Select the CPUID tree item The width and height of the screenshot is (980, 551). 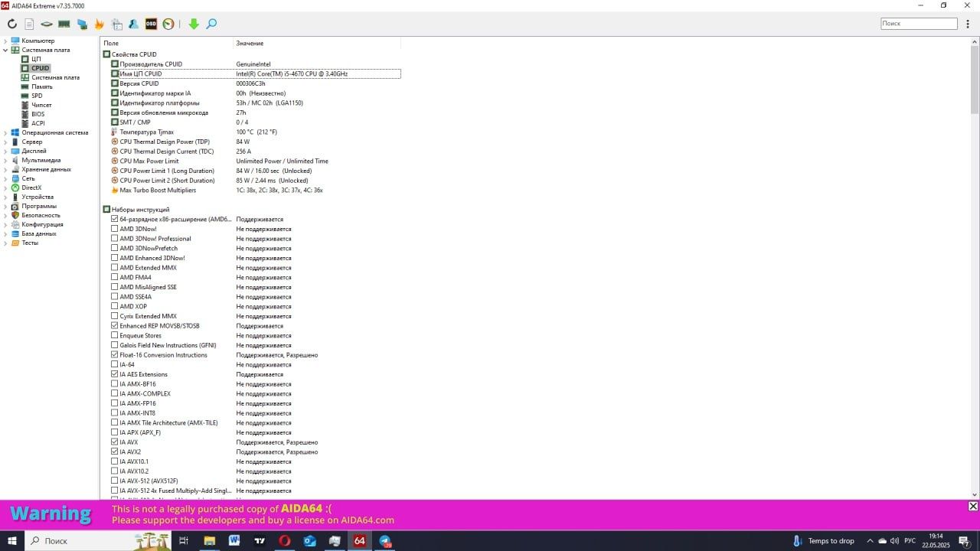pos(40,68)
